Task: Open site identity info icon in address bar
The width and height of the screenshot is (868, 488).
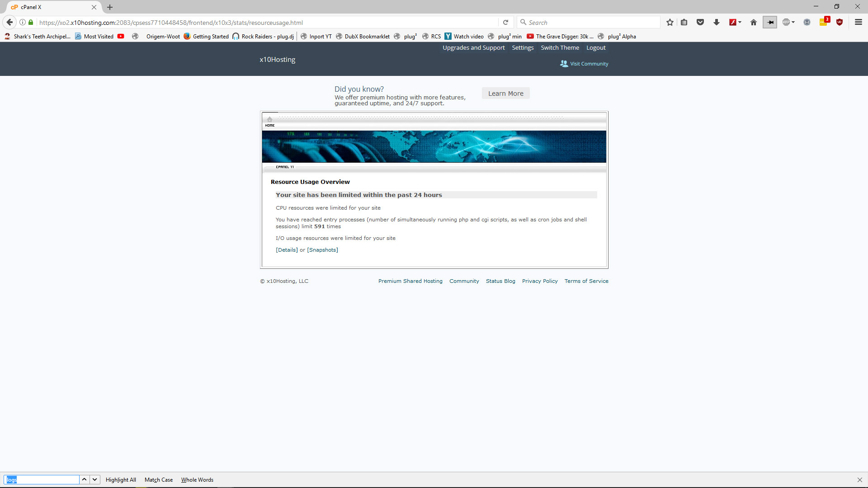Action: point(22,22)
